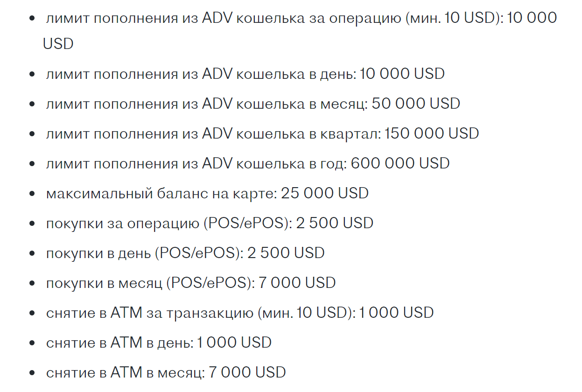Click the 'снятие в ATM в день' label
The height and width of the screenshot is (392, 582).
119,343
